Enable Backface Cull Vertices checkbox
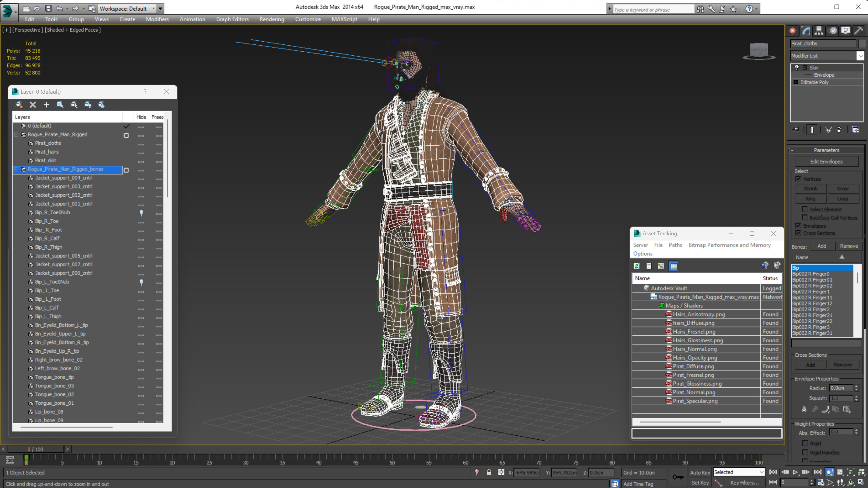Viewport: 868px width, 488px height. 805,218
